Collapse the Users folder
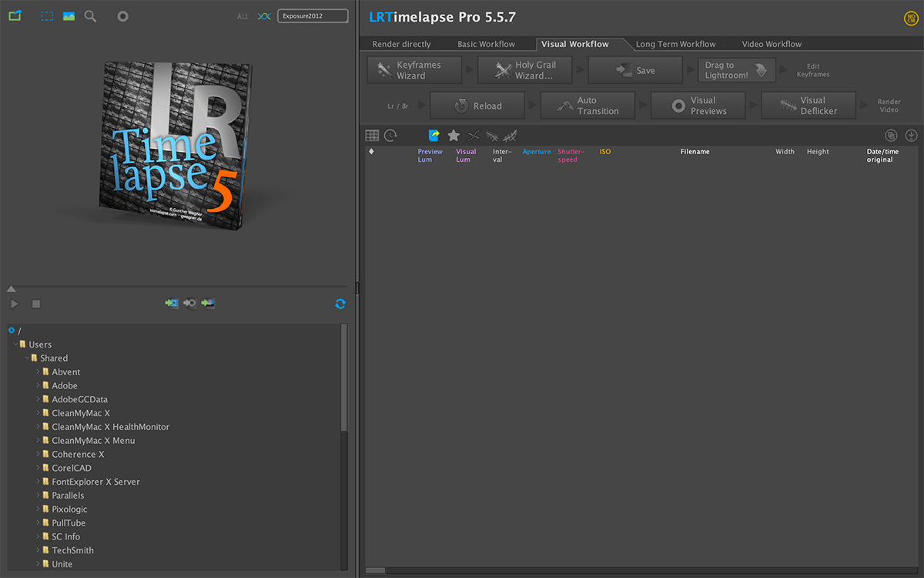 pos(15,344)
